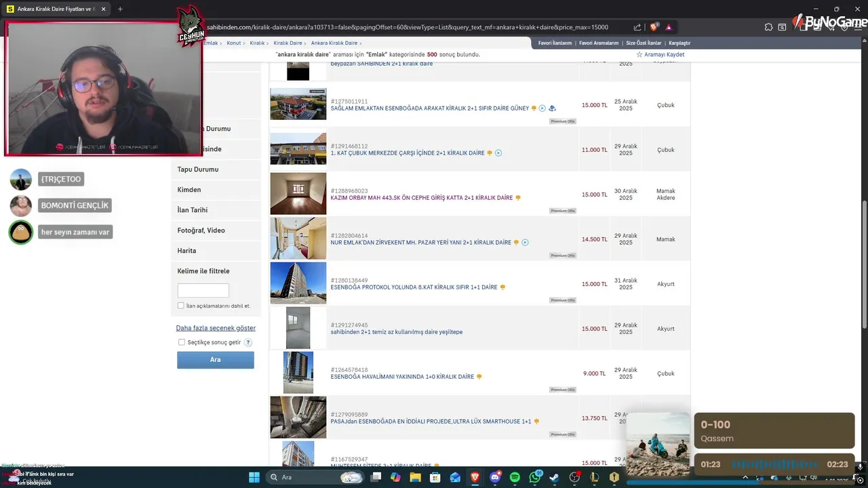Viewport: 868px width, 488px height.
Task: Click yellow badge on ESENBOĞA HAVALİMANI listing
Action: click(x=479, y=377)
